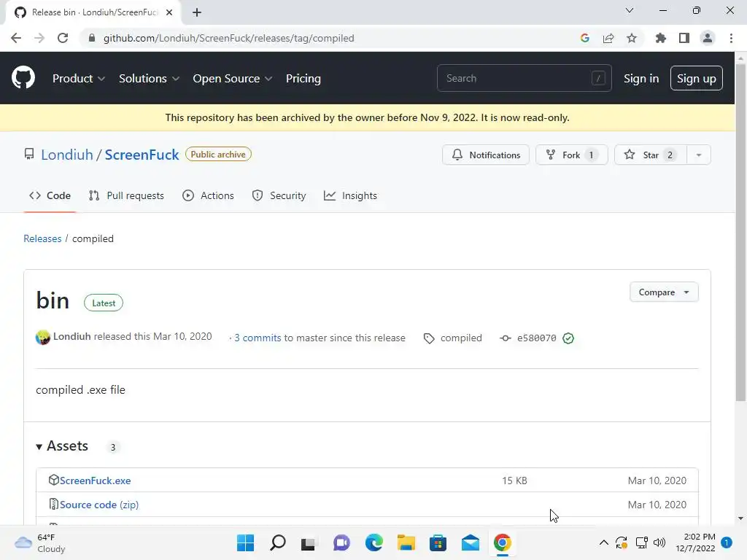Switch to the Insights tab

click(x=350, y=195)
